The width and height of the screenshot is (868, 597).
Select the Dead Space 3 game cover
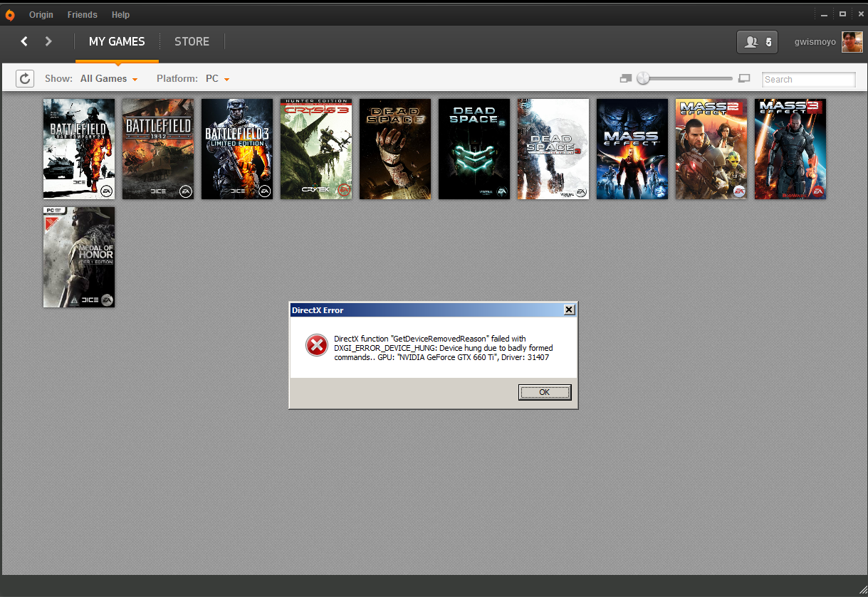coord(553,149)
